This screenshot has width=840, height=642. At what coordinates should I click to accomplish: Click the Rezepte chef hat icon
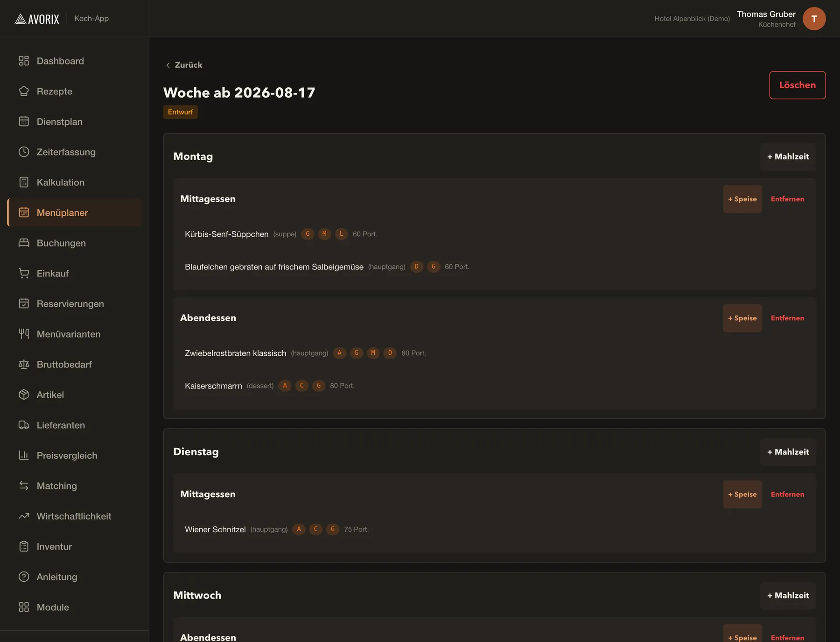[x=24, y=91]
